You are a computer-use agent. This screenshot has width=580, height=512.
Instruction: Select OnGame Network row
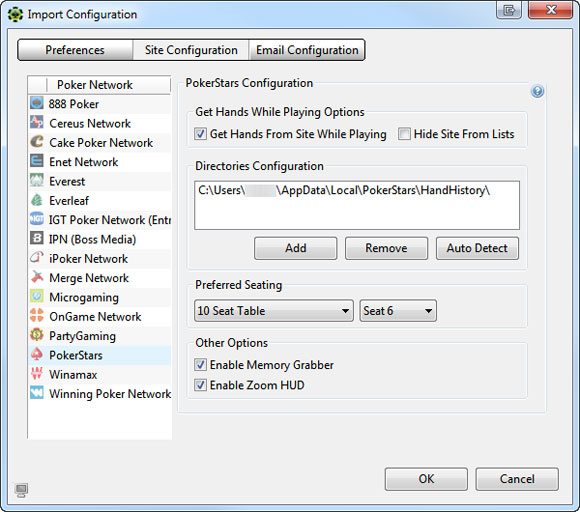click(100, 316)
